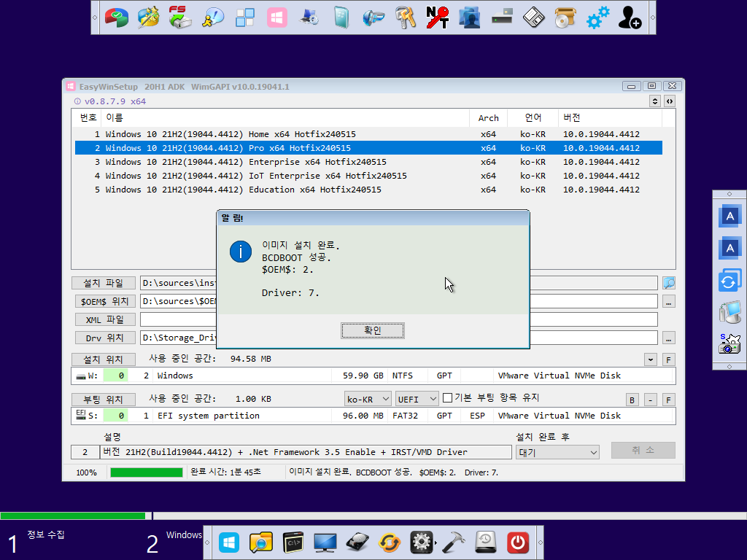Click the XML 파일 button
The height and width of the screenshot is (560, 747).
[x=105, y=319]
